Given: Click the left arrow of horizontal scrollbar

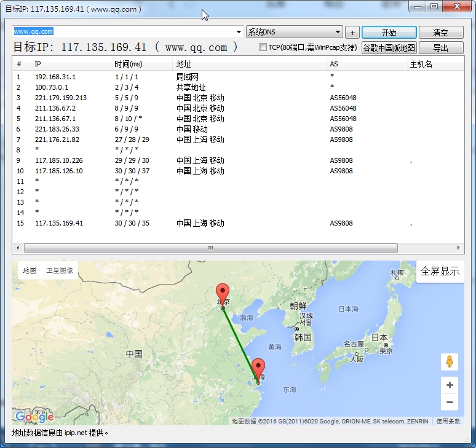Looking at the screenshot, I should click(18, 248).
